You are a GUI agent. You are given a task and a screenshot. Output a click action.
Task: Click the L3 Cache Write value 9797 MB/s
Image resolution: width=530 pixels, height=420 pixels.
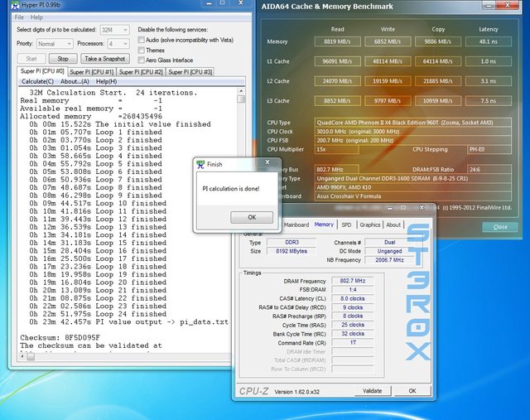point(388,101)
